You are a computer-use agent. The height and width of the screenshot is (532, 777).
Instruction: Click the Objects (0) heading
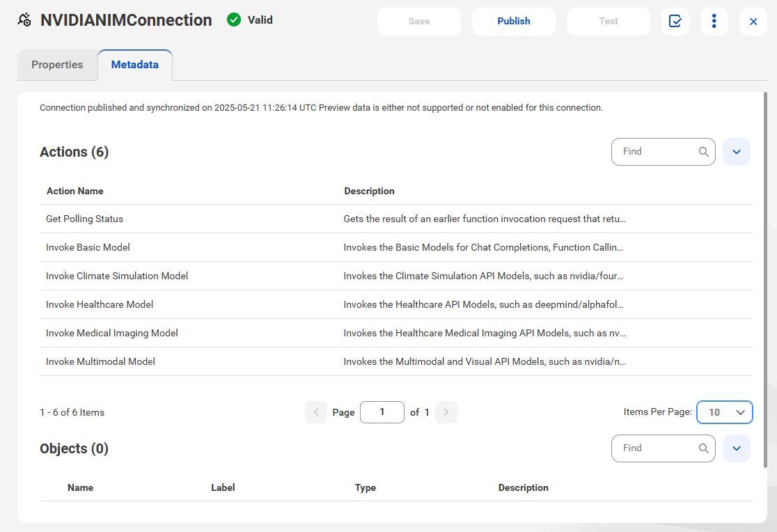point(74,448)
